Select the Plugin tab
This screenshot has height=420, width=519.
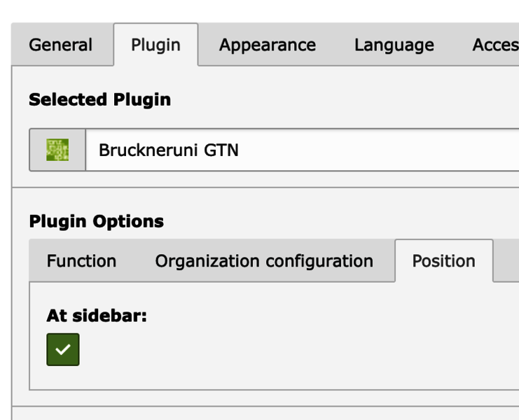tap(155, 45)
